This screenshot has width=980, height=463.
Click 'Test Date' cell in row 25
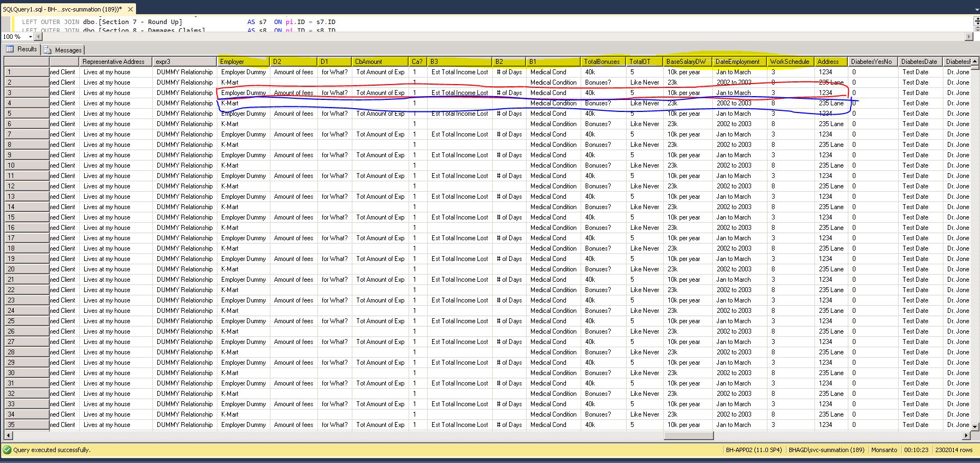click(x=920, y=321)
